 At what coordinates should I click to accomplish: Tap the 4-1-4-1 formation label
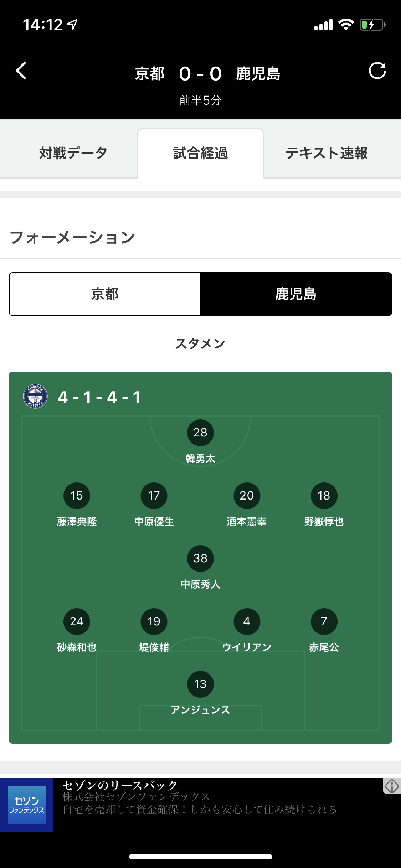[x=99, y=397]
